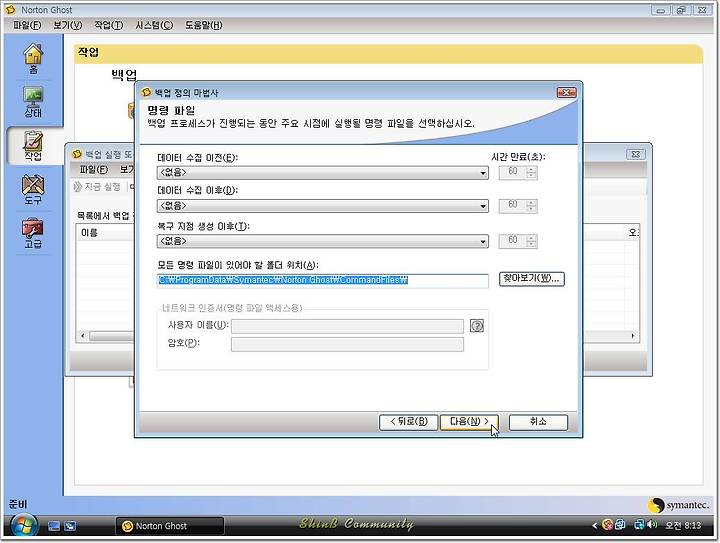Open the 도움말(H) menu
720x543 pixels.
[203, 25]
